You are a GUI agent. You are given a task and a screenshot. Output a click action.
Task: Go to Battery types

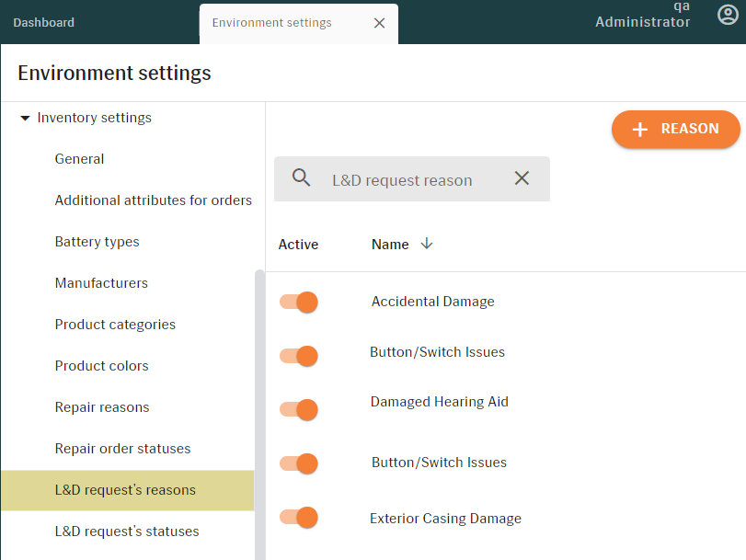98,242
